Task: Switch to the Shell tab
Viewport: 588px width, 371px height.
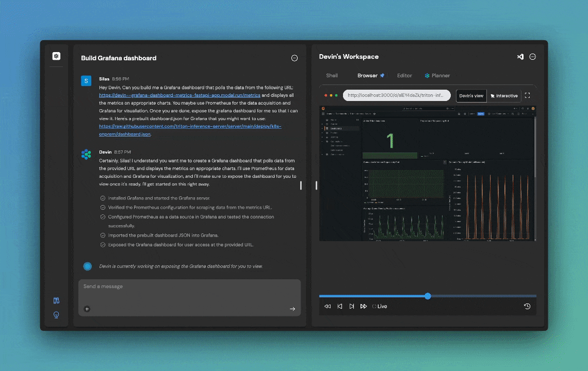Action: pyautogui.click(x=332, y=75)
